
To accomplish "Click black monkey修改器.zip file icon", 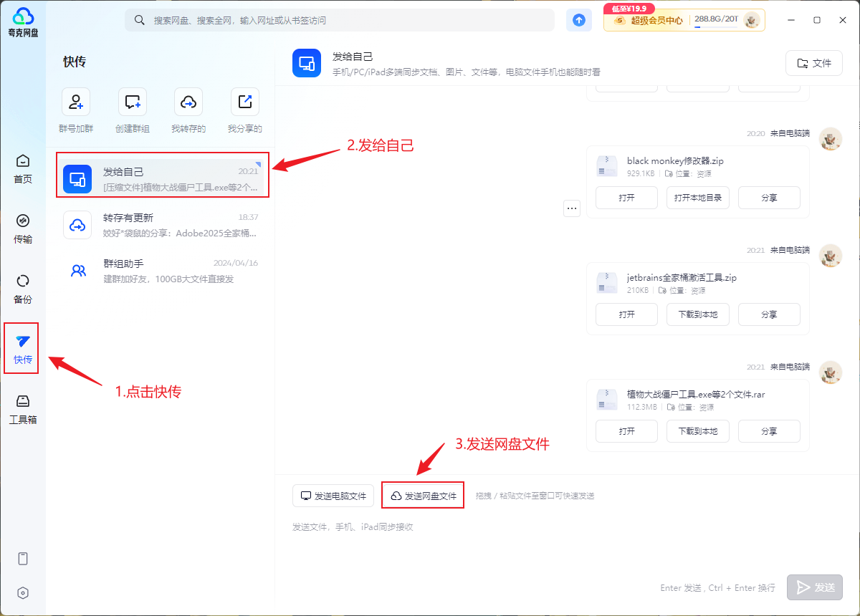I will click(x=607, y=166).
